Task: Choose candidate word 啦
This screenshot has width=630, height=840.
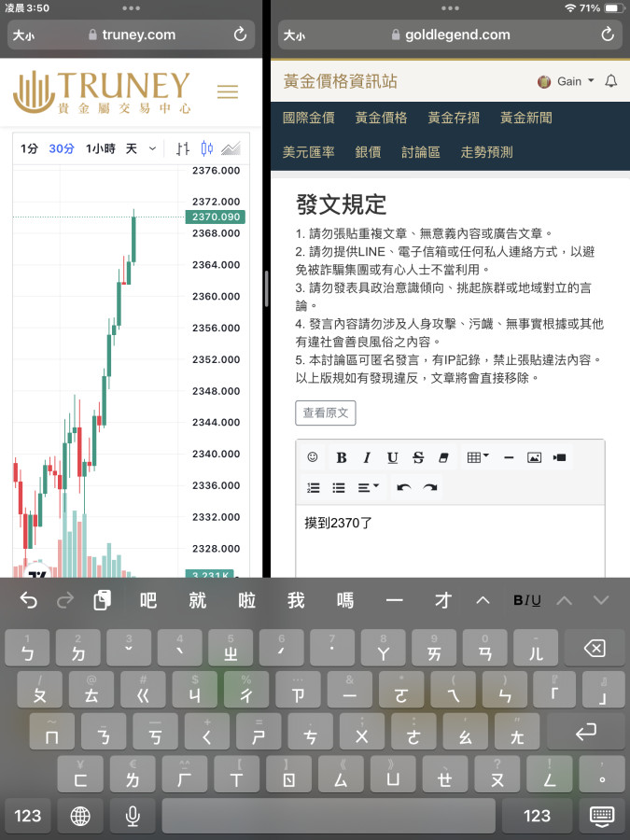Action: coord(246,600)
